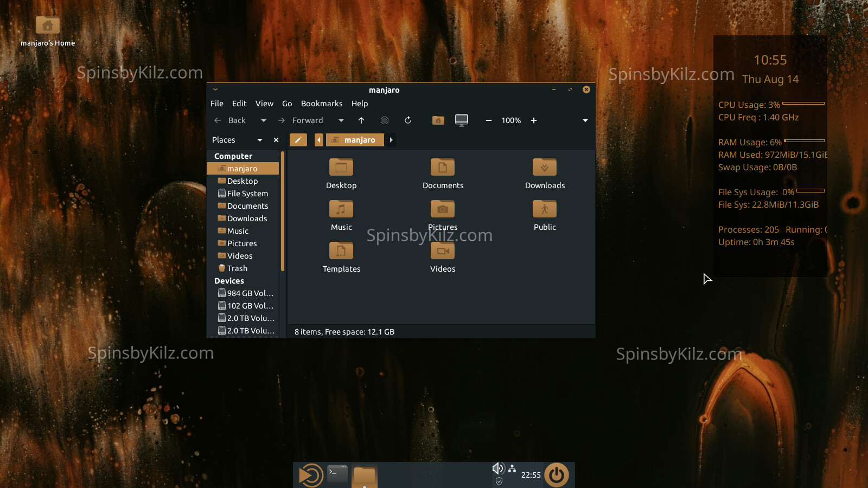868x488 pixels.
Task: Open the Places sidebar type dropdown
Action: point(260,140)
